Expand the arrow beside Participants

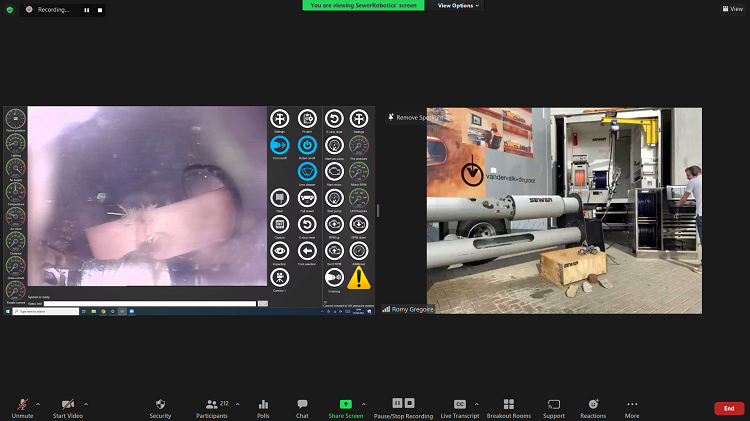238,404
